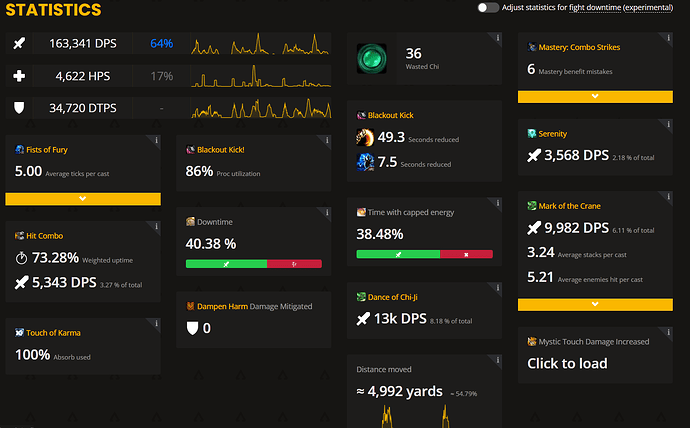Click the capped energy green and red bar
The width and height of the screenshot is (690, 428).
point(424,254)
